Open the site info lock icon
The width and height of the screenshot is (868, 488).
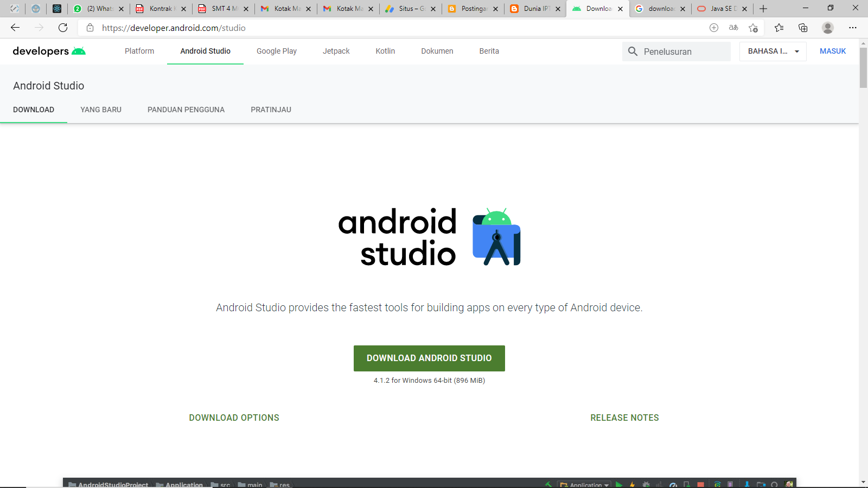[90, 28]
